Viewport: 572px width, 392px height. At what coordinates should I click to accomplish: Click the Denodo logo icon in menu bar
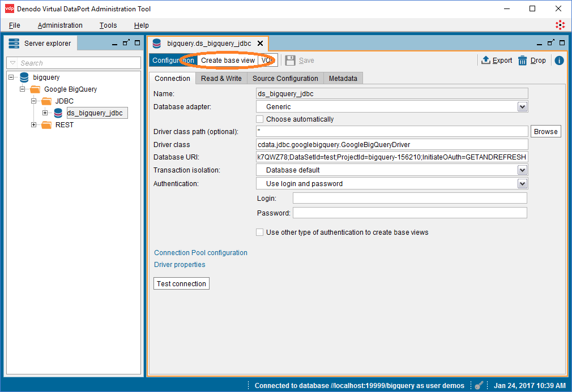560,25
